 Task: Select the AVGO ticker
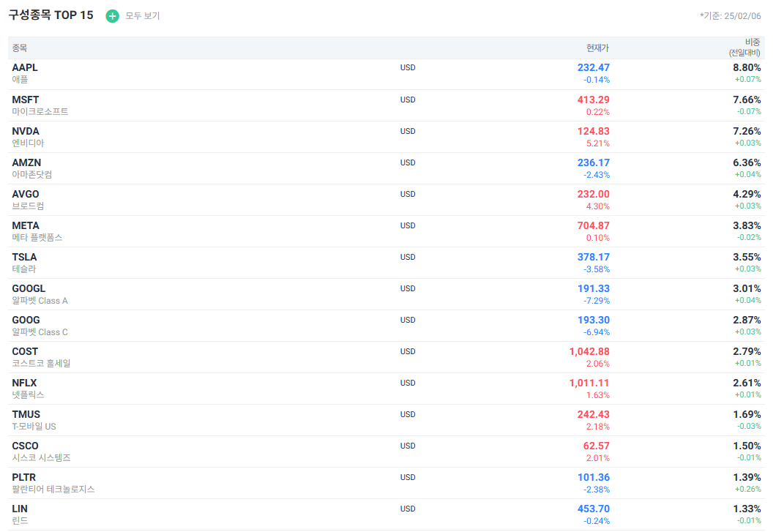point(26,194)
